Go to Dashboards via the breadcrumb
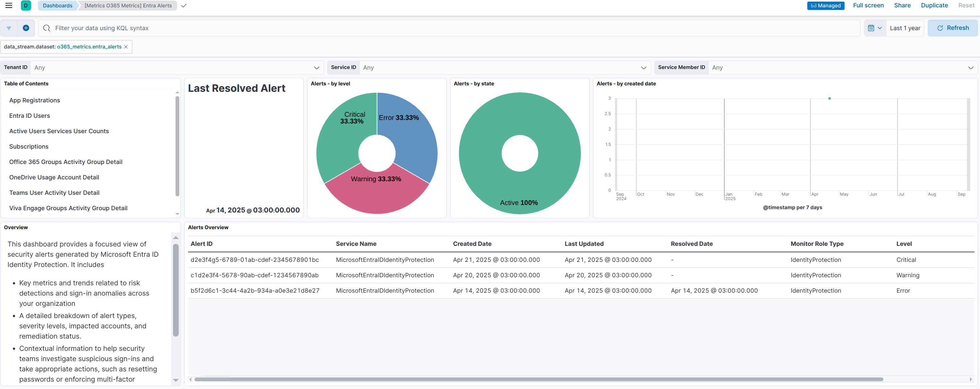The width and height of the screenshot is (980, 389). click(57, 5)
